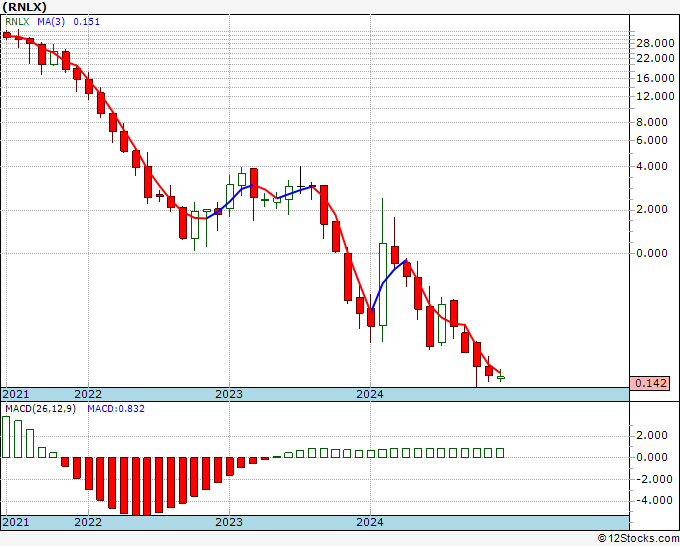This screenshot has height=546, width=680.
Task: Select the 16.000 price axis label
Action: (x=655, y=78)
